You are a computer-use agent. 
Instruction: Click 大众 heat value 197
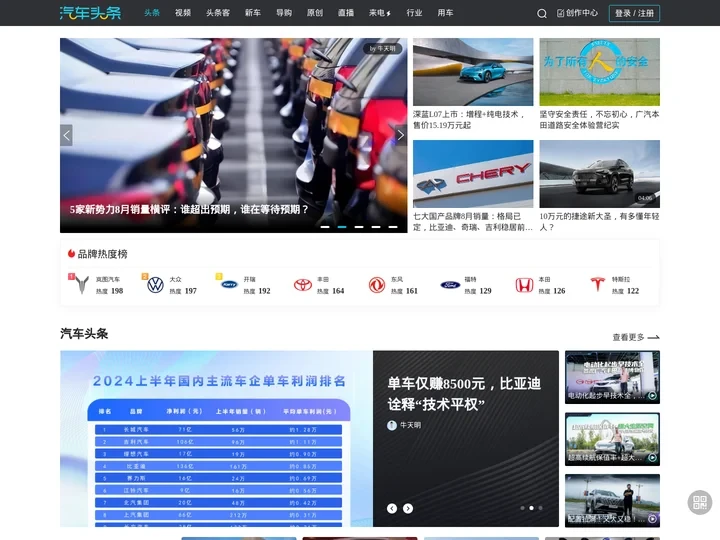pos(191,291)
